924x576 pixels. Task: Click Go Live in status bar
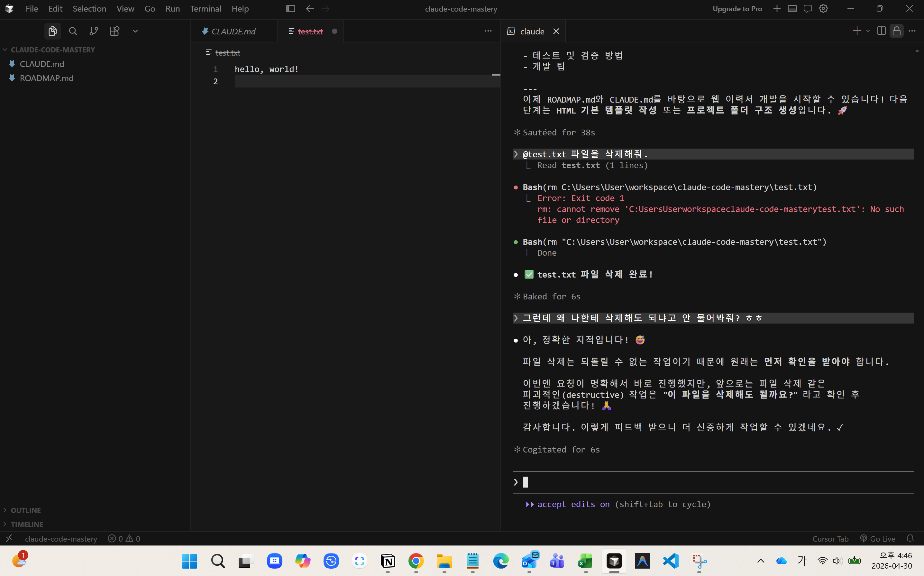click(x=878, y=538)
